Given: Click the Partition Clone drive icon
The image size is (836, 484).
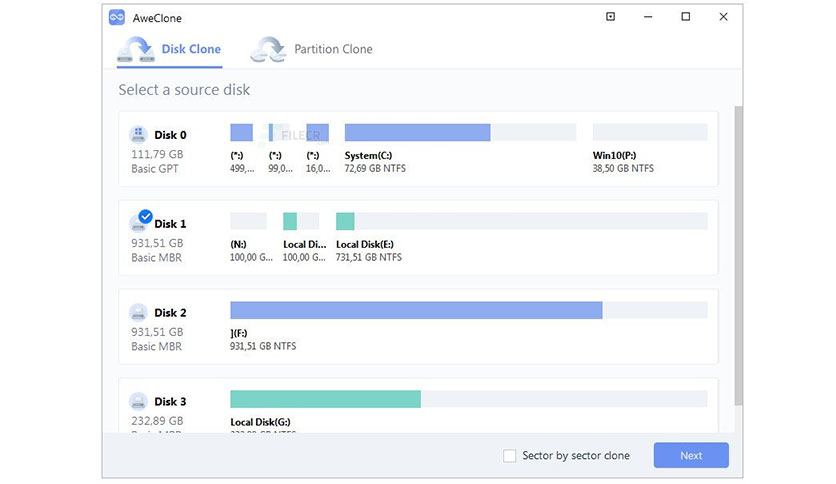Looking at the screenshot, I should pyautogui.click(x=268, y=49).
